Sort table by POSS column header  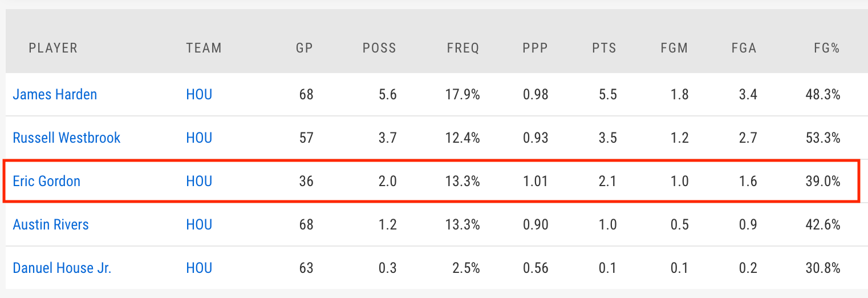[379, 48]
